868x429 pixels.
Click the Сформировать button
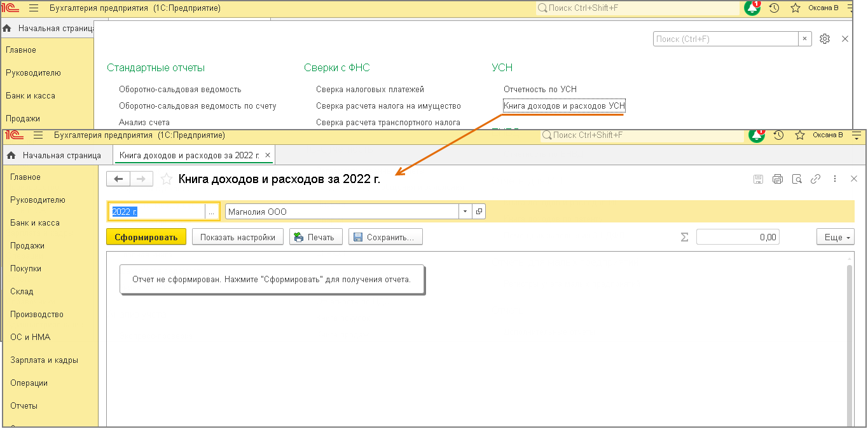click(146, 237)
